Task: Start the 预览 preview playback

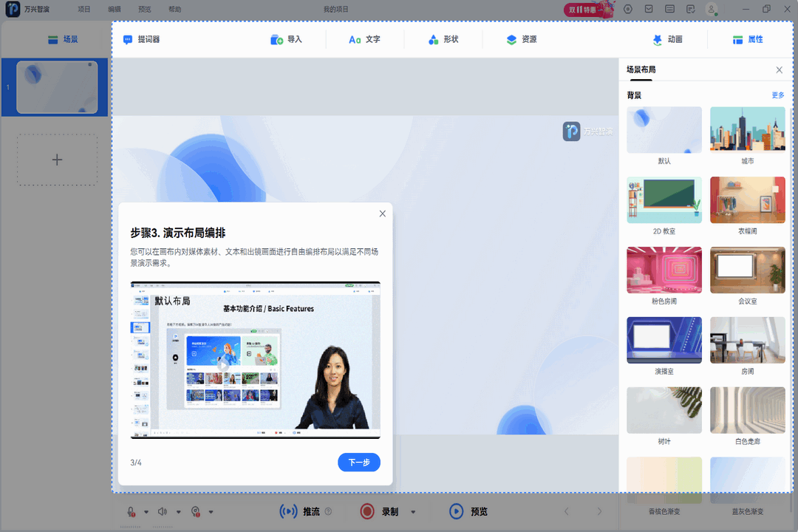Action: pos(469,511)
